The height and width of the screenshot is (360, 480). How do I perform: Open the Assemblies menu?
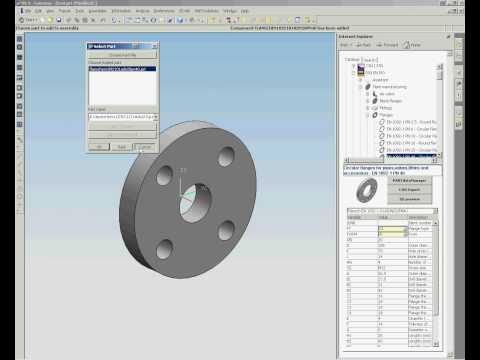coord(98,11)
